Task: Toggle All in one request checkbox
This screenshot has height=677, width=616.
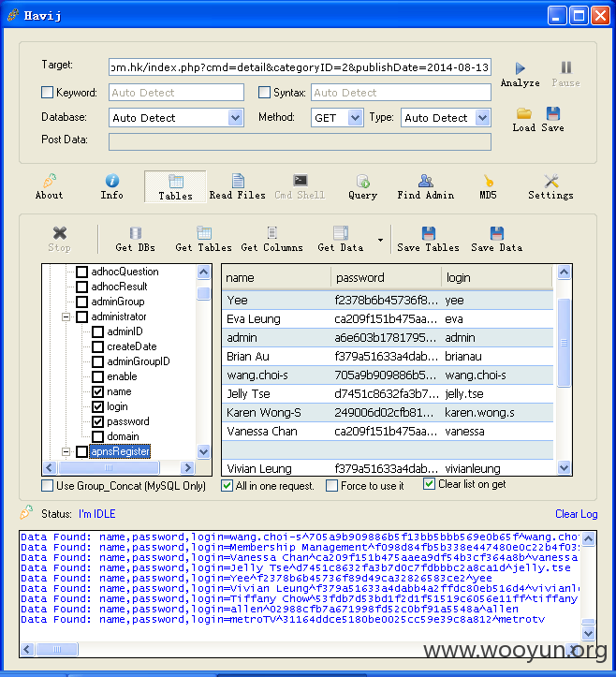Action: 227,486
